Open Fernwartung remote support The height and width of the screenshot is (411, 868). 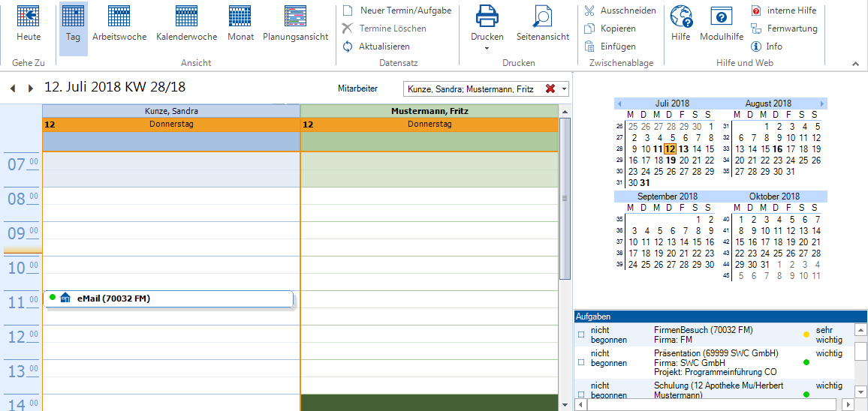click(x=791, y=28)
